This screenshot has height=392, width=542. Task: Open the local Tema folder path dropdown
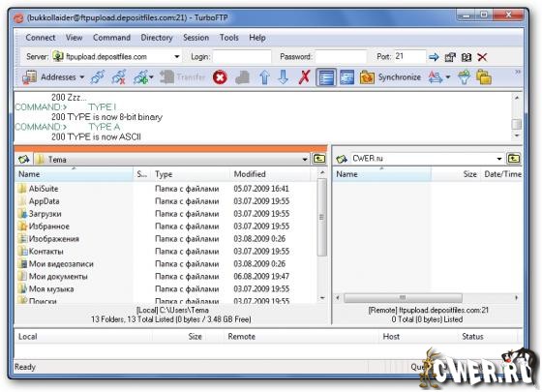click(x=305, y=160)
